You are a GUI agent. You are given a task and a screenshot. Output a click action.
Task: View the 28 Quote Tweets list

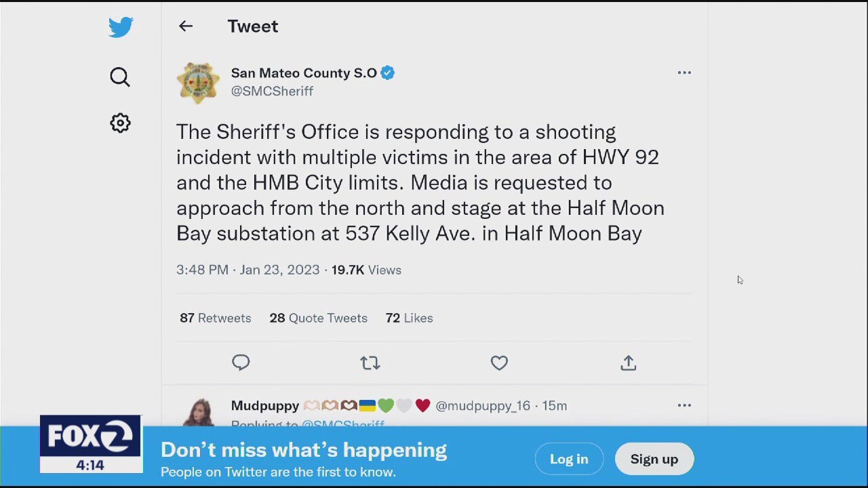(319, 318)
